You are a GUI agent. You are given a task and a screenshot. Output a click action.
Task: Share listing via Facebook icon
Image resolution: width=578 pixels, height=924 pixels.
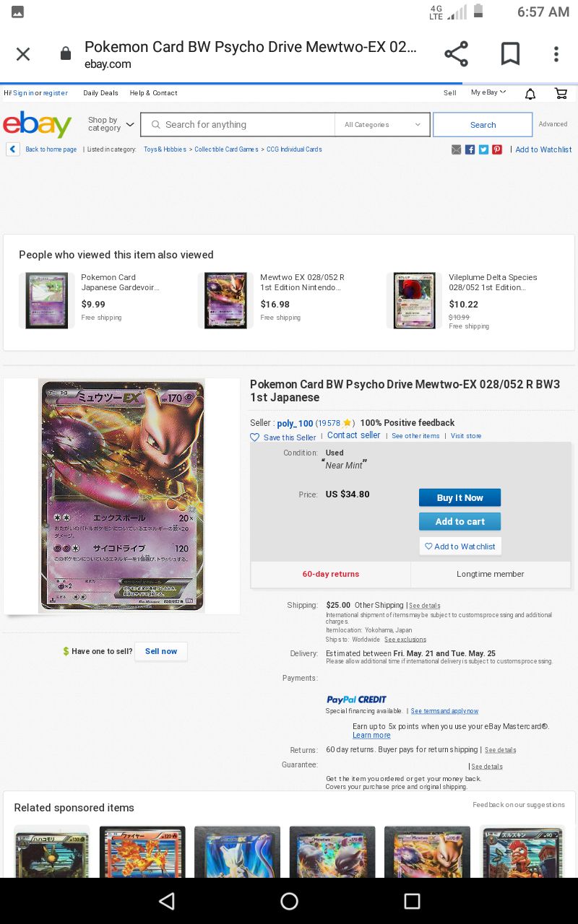470,149
